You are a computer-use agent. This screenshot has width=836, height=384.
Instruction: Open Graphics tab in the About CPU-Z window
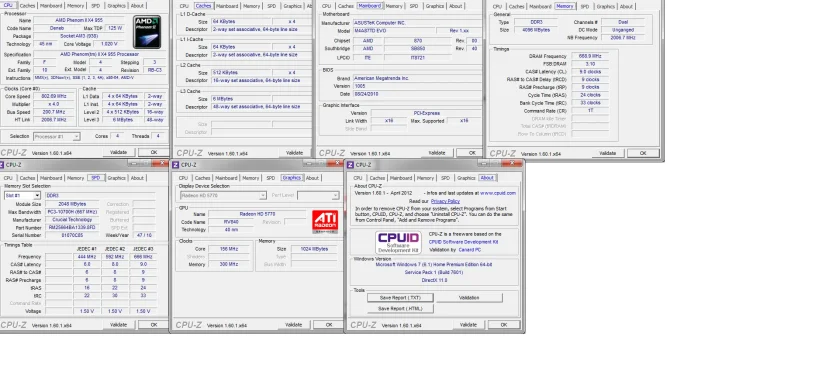[466, 178]
